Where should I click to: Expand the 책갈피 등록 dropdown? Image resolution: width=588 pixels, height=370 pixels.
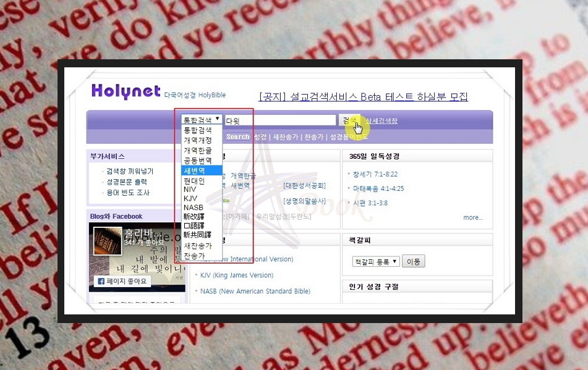click(376, 261)
